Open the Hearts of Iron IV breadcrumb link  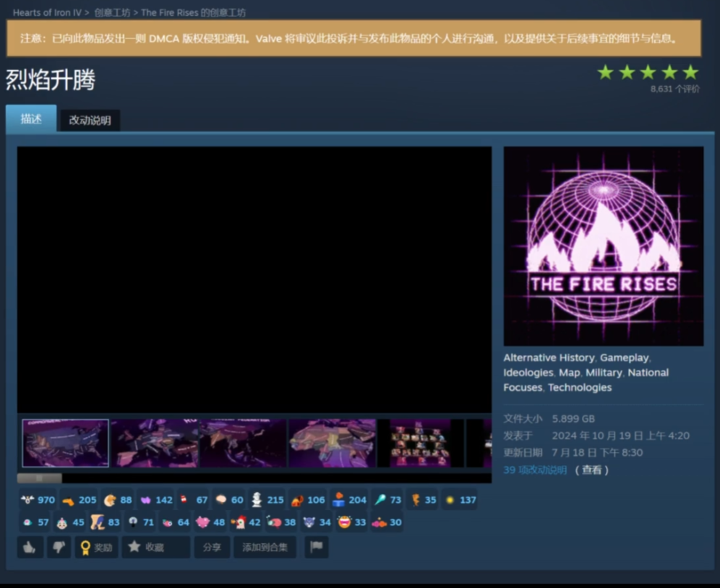click(47, 12)
